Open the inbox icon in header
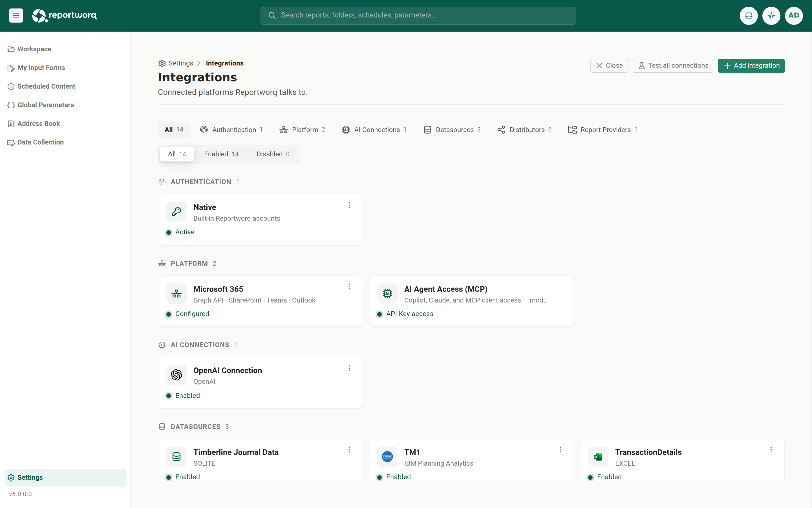The height and width of the screenshot is (508, 812). click(x=749, y=16)
